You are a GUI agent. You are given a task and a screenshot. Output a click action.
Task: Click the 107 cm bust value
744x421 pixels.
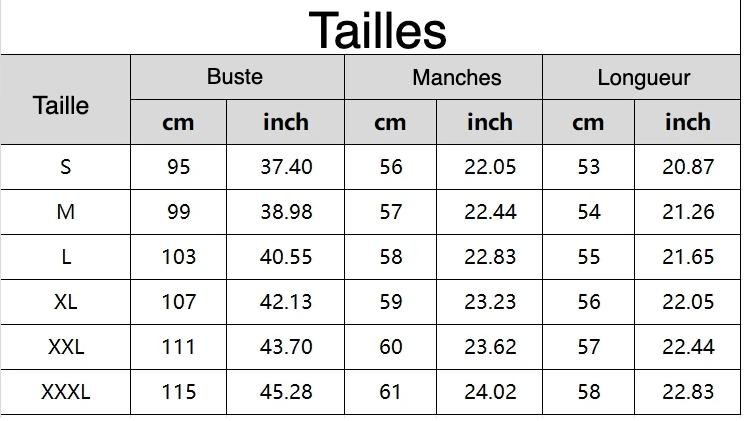179,302
